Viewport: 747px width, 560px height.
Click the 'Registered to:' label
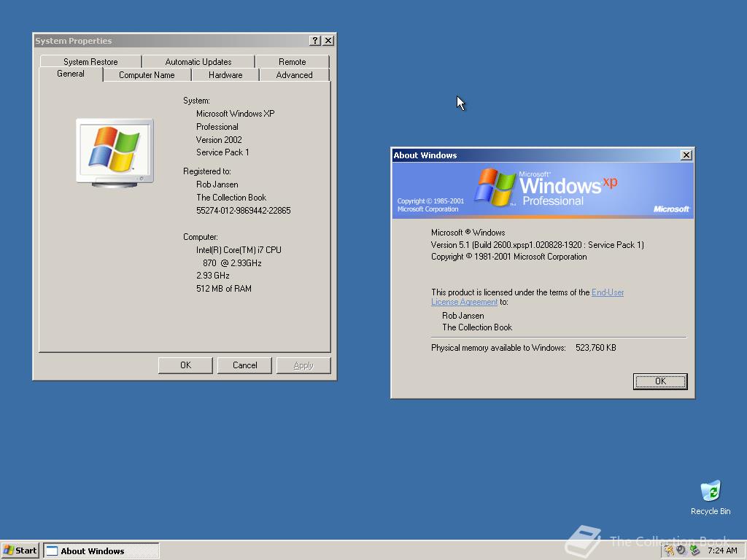click(x=206, y=171)
